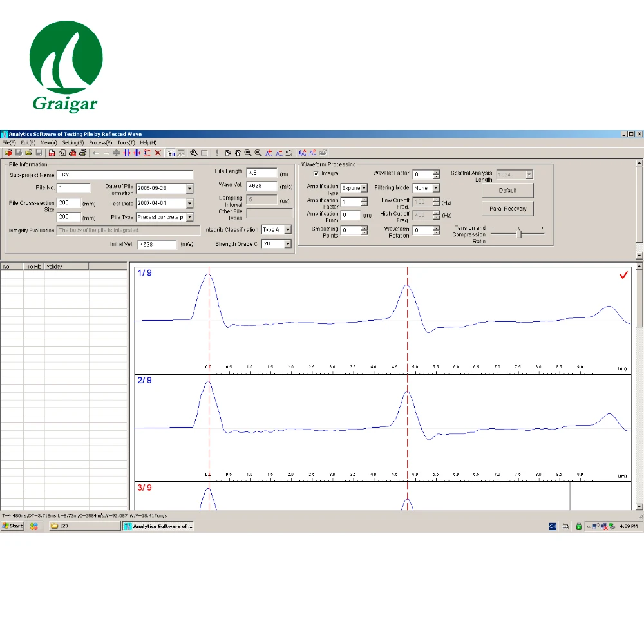The image size is (644, 644).
Task: Click the Validity column header
Action: point(66,267)
